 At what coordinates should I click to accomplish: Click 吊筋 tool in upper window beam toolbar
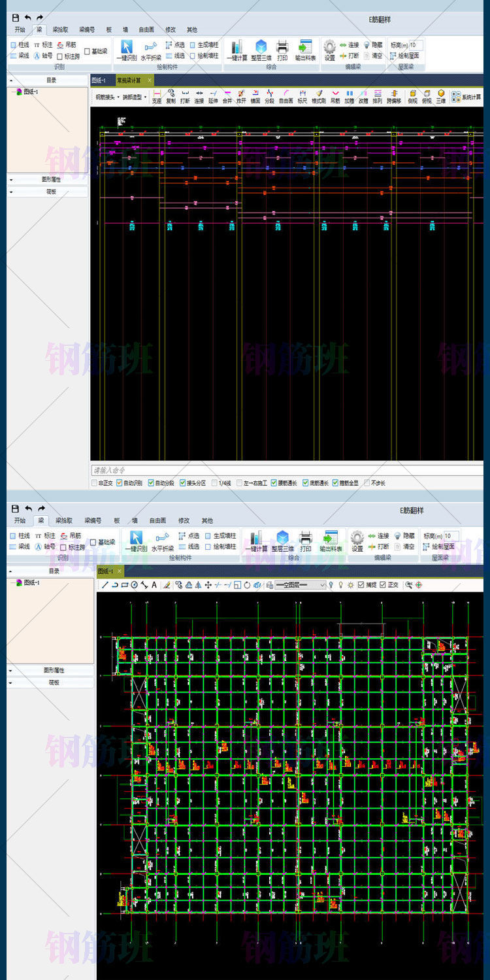point(335,97)
